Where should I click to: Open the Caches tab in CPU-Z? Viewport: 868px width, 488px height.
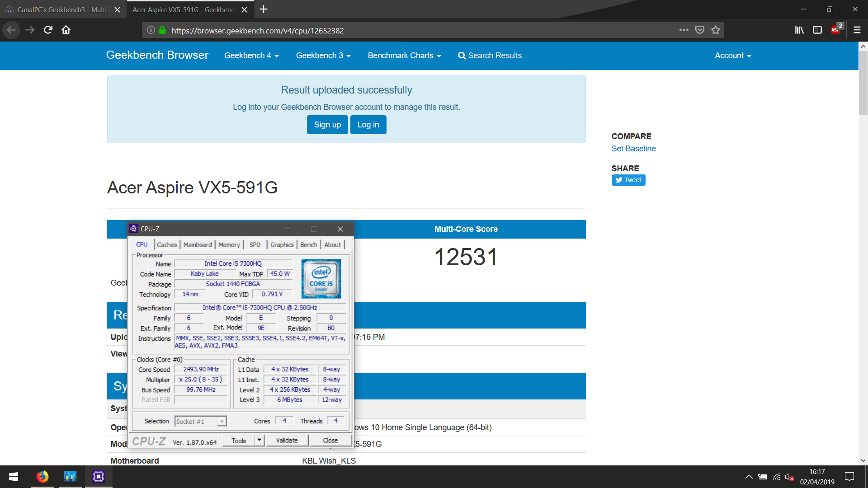pyautogui.click(x=167, y=245)
